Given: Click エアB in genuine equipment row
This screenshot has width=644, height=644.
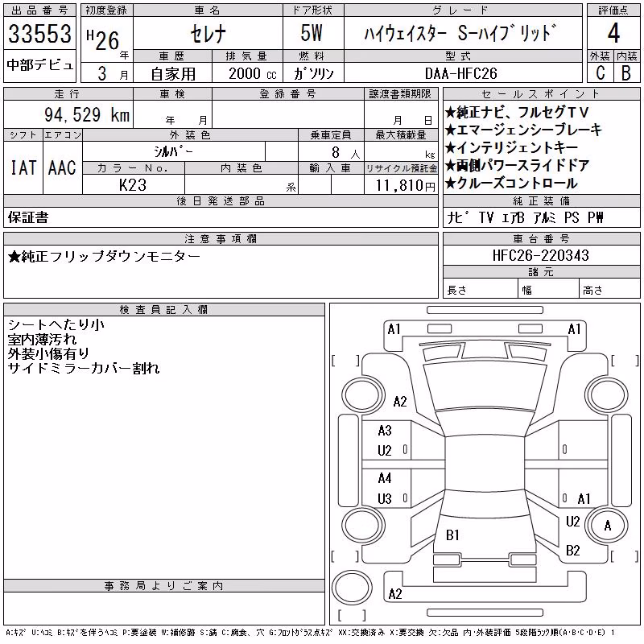Looking at the screenshot, I should tap(513, 217).
